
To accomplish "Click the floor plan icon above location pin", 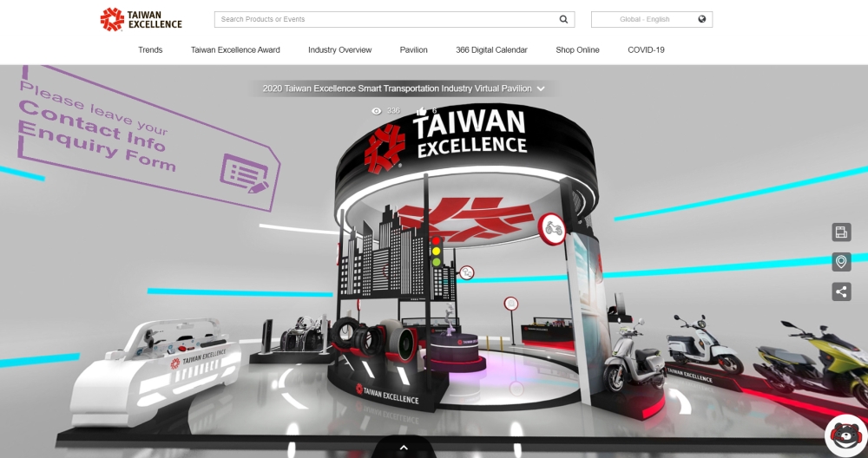I will point(840,232).
